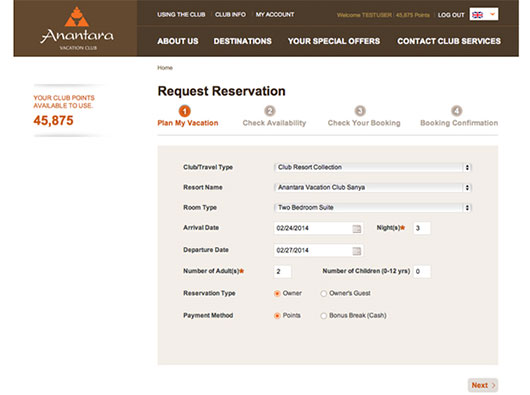Click the Next button
Image resolution: width=530 pixels, height=395 pixels.
coord(483,385)
